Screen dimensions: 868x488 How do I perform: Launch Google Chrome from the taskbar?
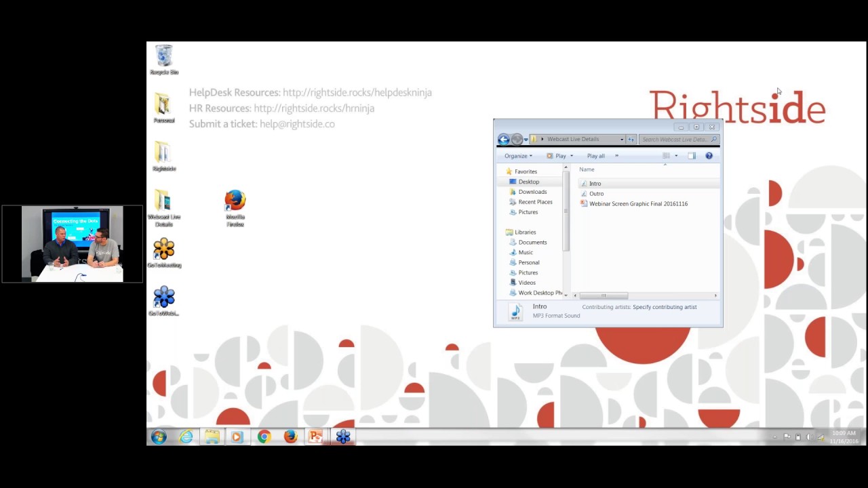pos(264,437)
